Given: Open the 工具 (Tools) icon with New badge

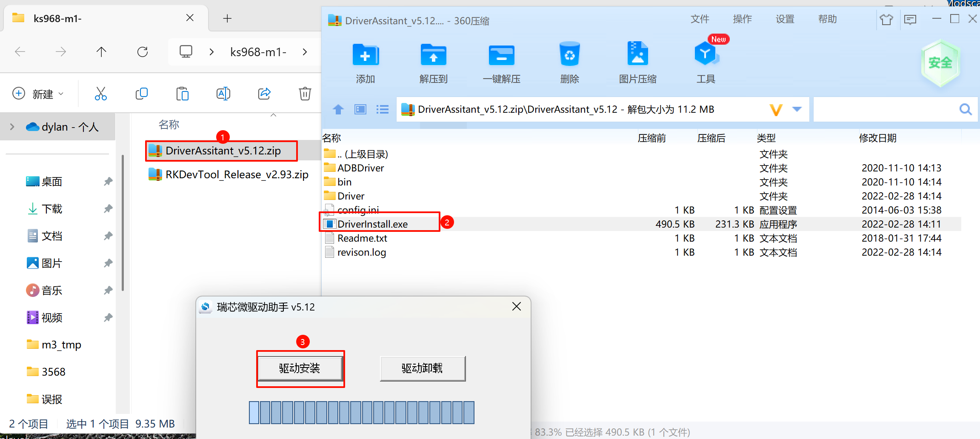Looking at the screenshot, I should (x=706, y=54).
